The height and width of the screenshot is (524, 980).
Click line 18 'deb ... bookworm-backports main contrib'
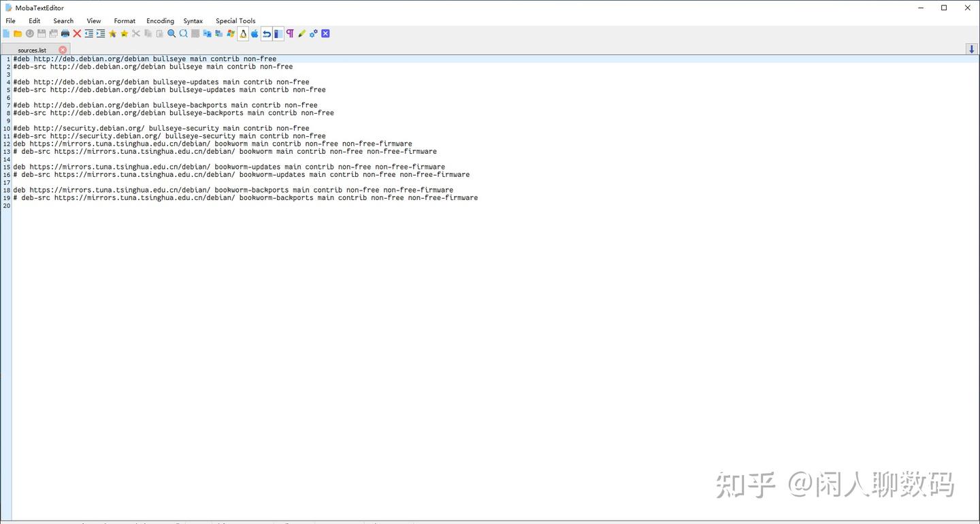[x=233, y=190]
